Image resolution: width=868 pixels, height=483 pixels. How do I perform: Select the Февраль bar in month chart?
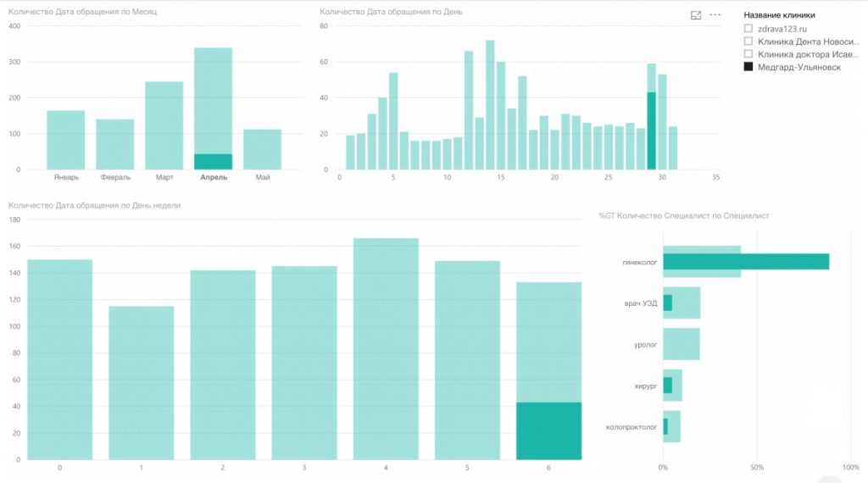(x=114, y=144)
